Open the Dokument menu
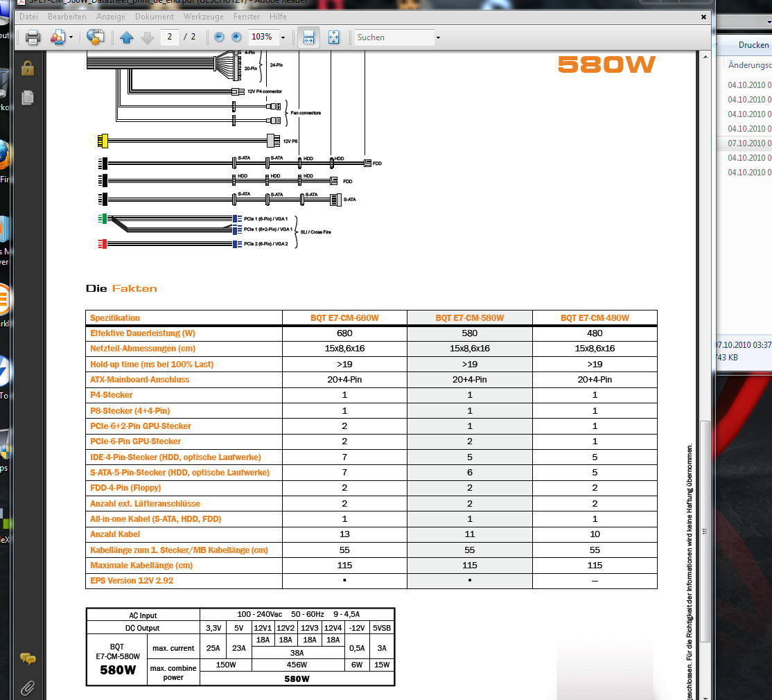 155,17
